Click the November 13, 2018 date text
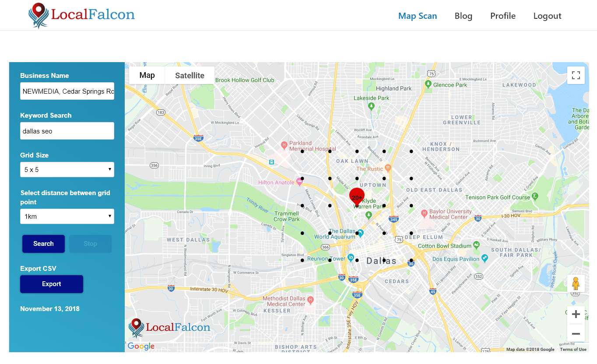The height and width of the screenshot is (364, 597). coord(50,309)
